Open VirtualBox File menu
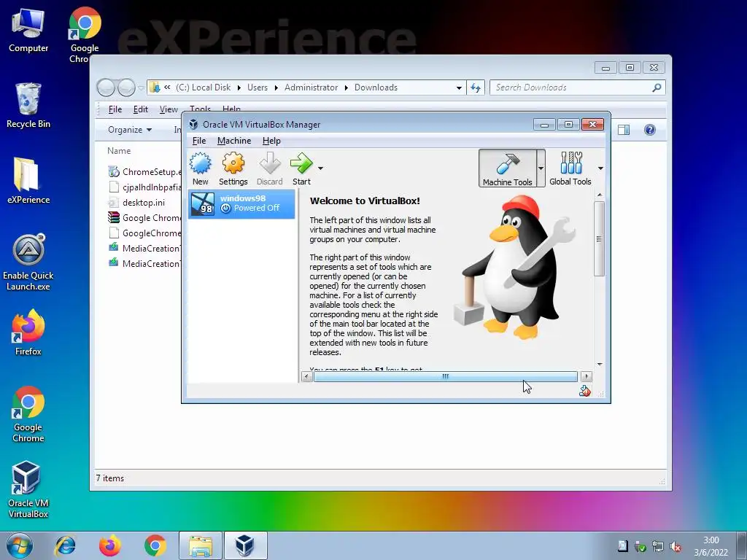This screenshot has height=560, width=747. click(199, 141)
